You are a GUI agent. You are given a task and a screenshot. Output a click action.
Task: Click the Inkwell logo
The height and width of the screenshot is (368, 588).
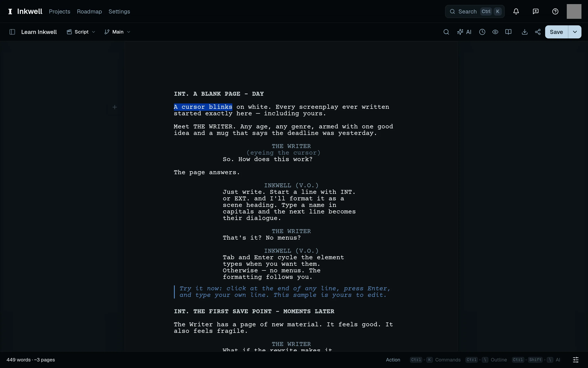click(x=25, y=11)
